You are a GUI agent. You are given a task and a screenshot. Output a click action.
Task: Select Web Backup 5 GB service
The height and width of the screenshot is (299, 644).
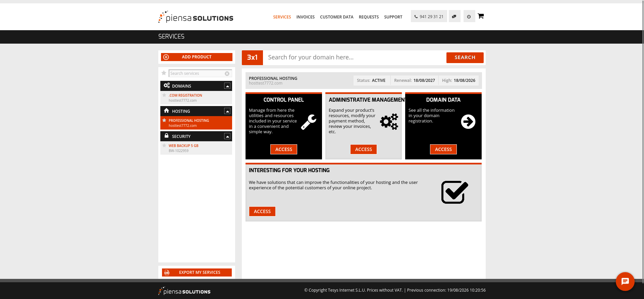pyautogui.click(x=196, y=148)
